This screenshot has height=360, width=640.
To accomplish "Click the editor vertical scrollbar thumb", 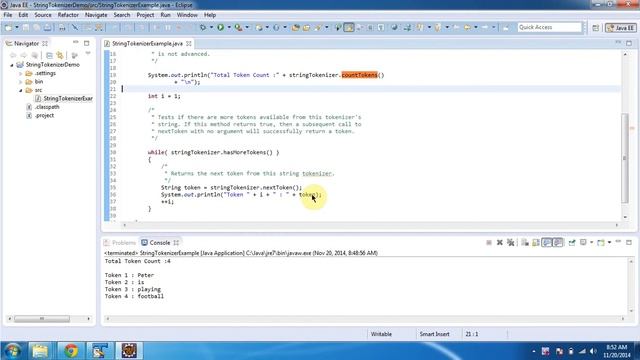I will click(624, 158).
